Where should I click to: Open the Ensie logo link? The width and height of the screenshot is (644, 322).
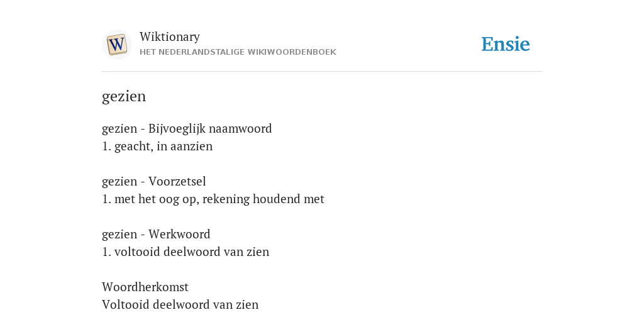click(x=506, y=45)
